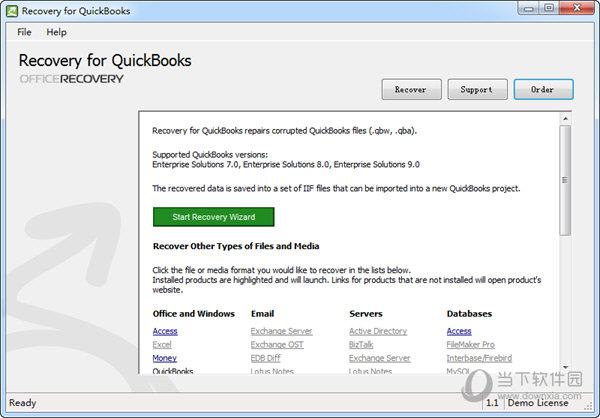Close the Recovery for QuickBooks window

[577, 8]
